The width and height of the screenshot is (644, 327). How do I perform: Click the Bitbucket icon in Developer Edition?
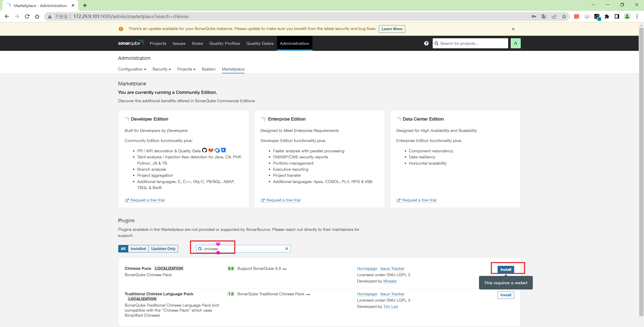223,150
